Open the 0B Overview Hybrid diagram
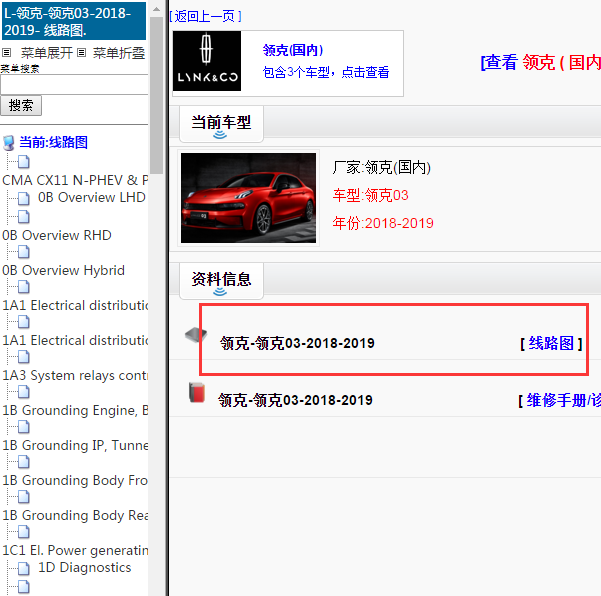The image size is (601, 596). [63, 270]
